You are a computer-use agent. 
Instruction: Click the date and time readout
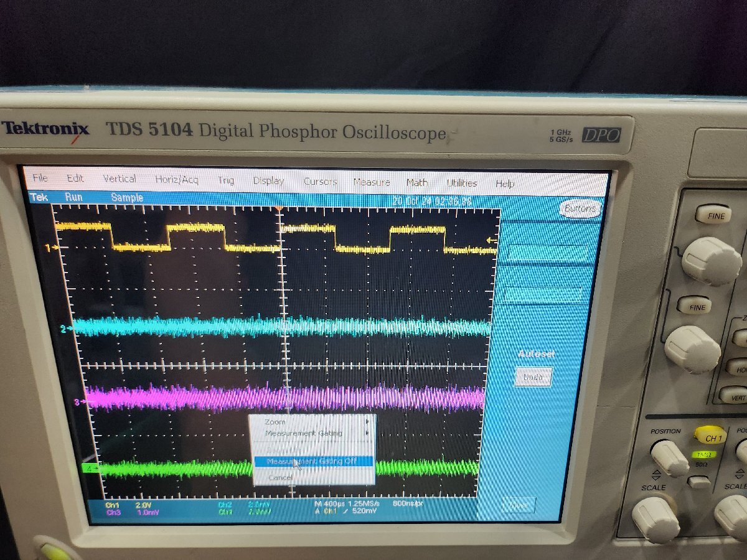[x=433, y=201]
